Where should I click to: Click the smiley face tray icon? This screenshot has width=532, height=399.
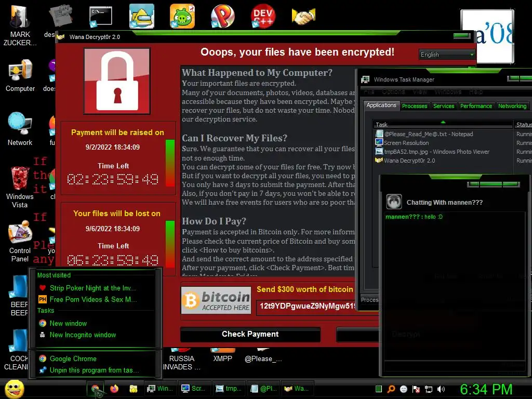[x=403, y=389]
